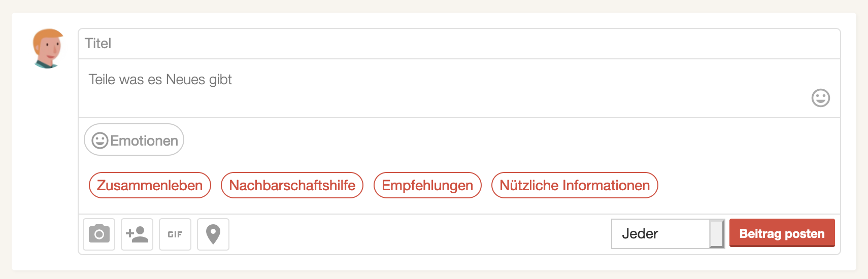The width and height of the screenshot is (868, 279).
Task: Toggle the Empfehlungen category tag
Action: pos(427,185)
